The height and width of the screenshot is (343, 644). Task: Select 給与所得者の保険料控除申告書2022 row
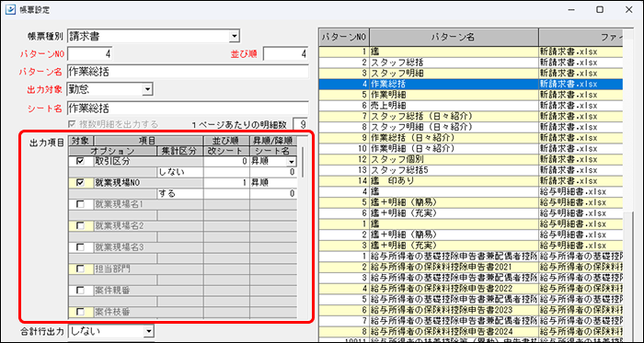(x=471, y=288)
